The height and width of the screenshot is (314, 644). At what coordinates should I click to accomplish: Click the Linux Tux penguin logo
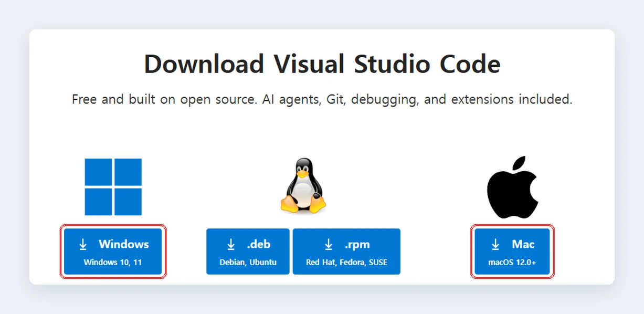coord(303,186)
